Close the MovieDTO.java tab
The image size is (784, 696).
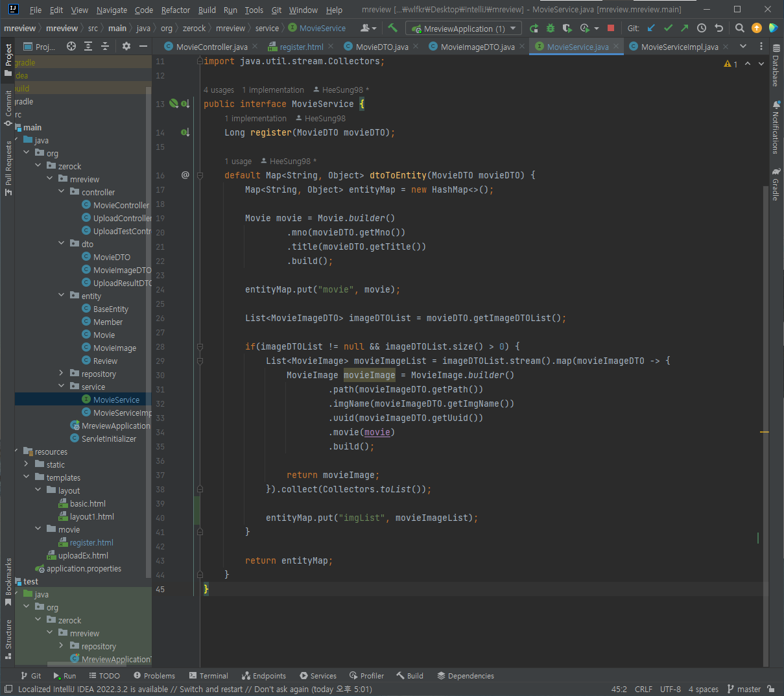pos(416,47)
